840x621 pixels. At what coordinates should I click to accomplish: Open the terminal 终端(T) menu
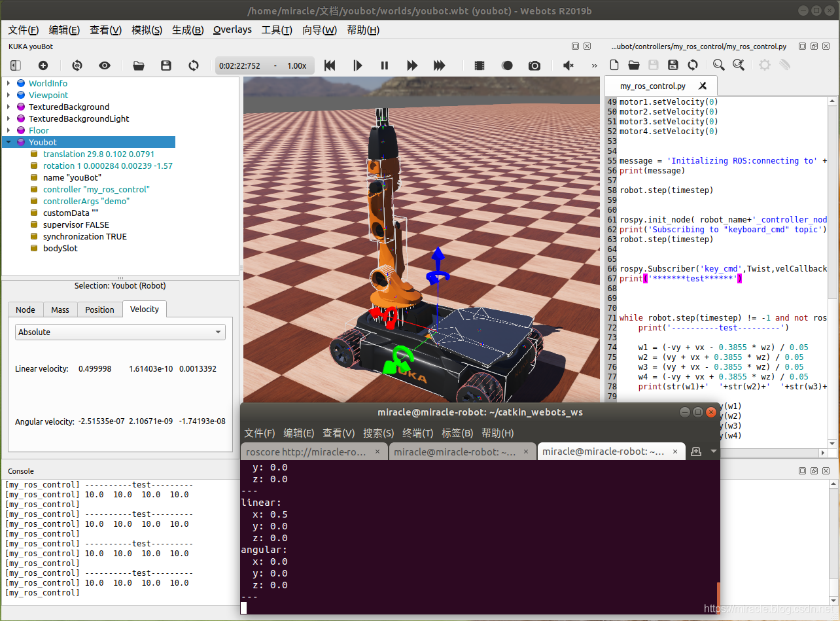tap(418, 433)
